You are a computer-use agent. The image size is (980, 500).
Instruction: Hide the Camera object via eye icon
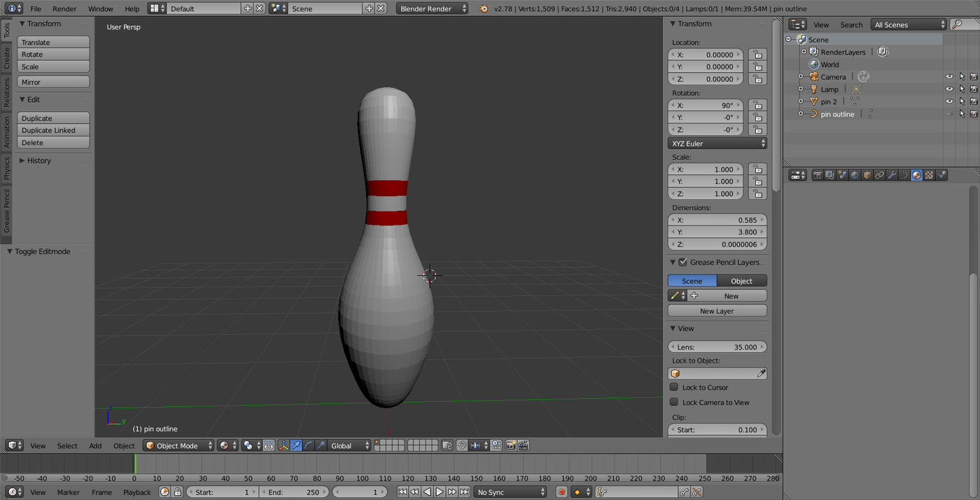pos(949,77)
